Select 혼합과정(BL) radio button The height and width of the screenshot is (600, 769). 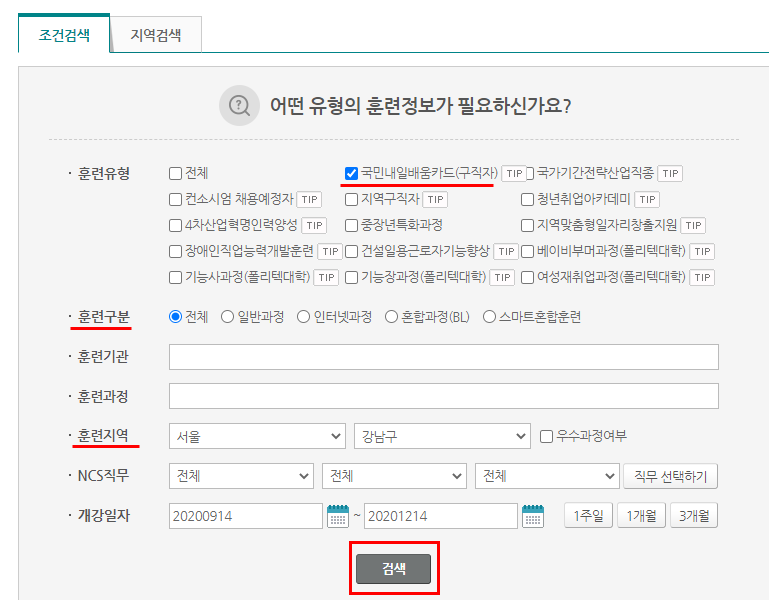[391, 316]
